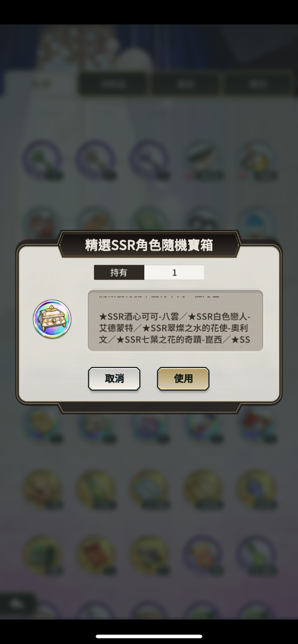The image size is (298, 644).
Task: Tap the white treasure chest item icon
Action: click(x=52, y=319)
